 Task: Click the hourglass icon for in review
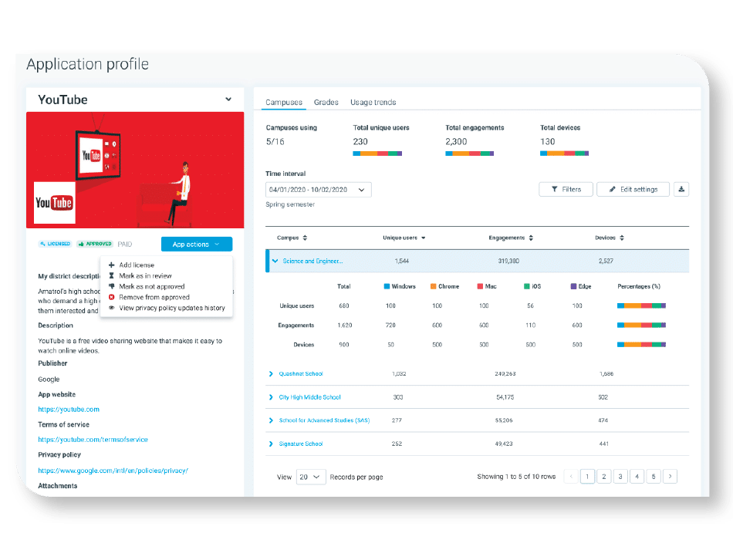click(x=111, y=276)
